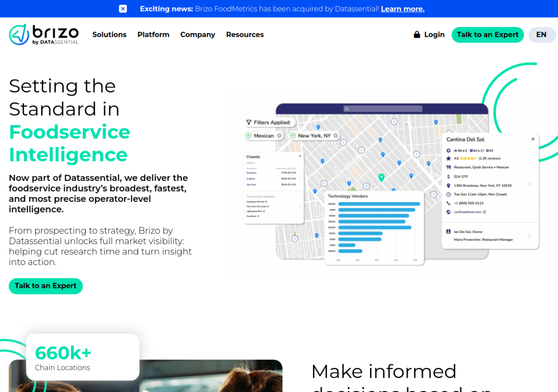Click the hero Talk to an Expert button

coord(46,286)
